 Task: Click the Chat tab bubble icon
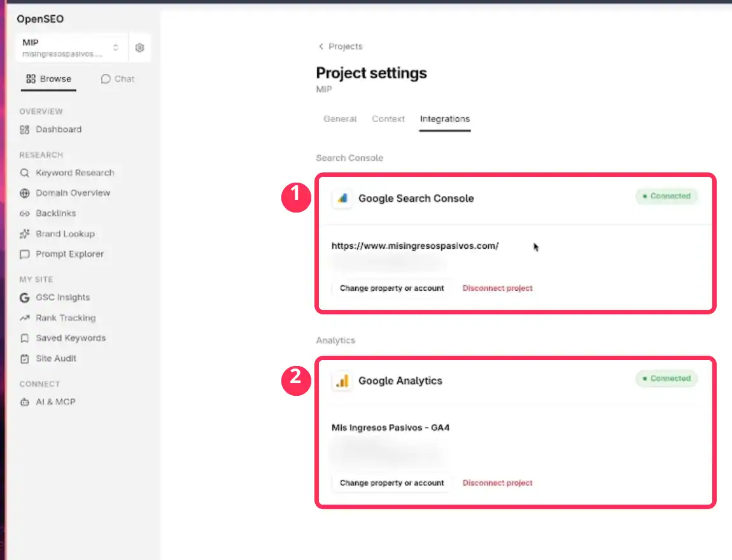(x=106, y=79)
